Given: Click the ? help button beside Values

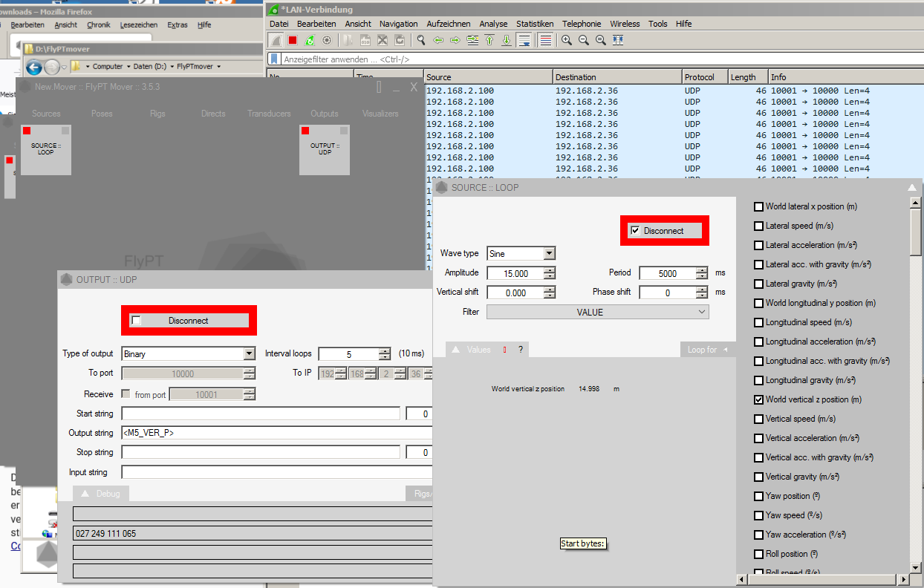Looking at the screenshot, I should click(521, 350).
